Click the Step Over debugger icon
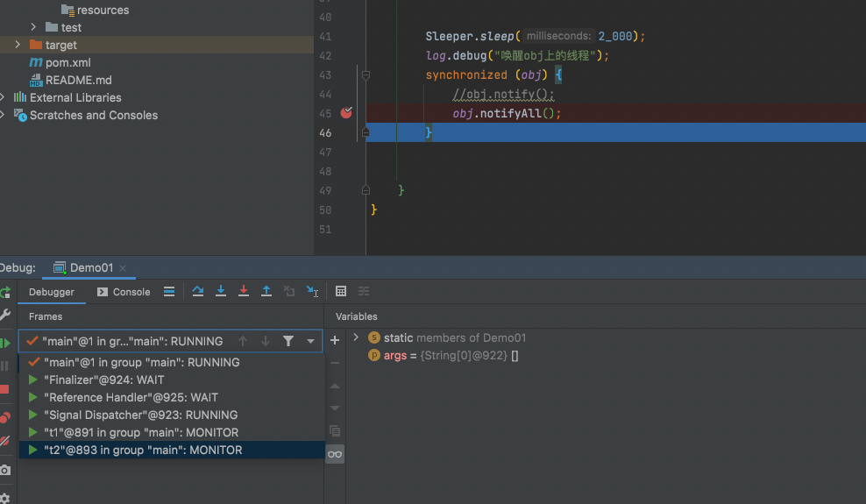The image size is (866, 504). tap(198, 292)
